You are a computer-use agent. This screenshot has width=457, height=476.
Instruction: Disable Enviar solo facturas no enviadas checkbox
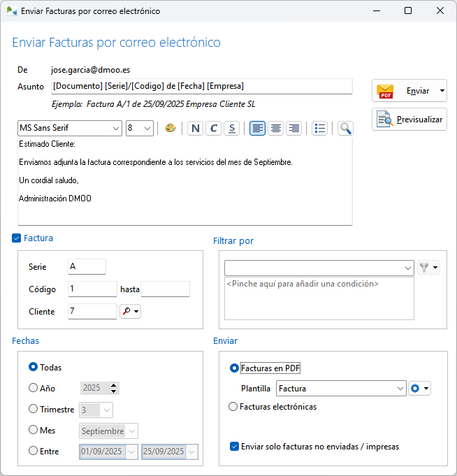234,446
